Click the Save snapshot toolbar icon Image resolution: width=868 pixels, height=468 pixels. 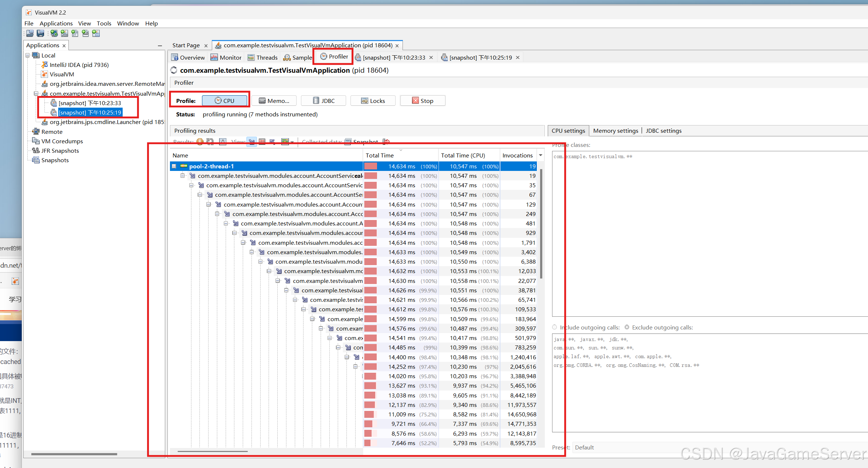coord(40,33)
